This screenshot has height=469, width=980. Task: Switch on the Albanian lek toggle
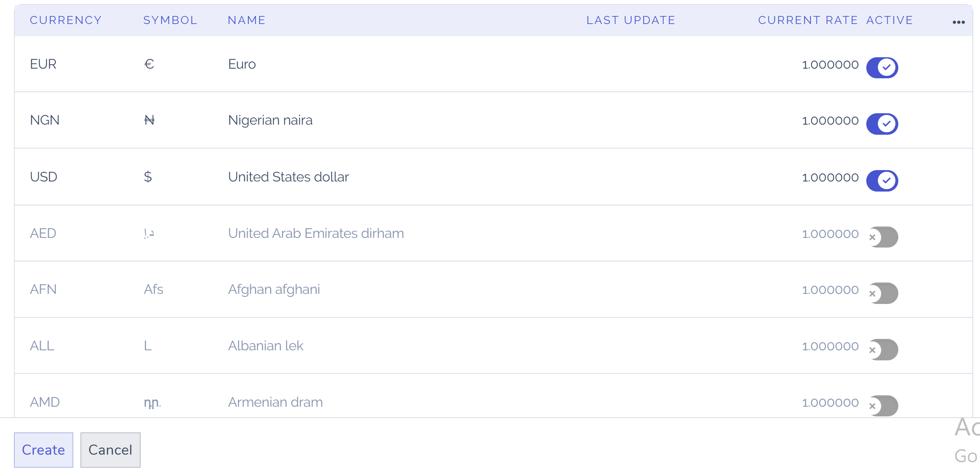pos(883,349)
